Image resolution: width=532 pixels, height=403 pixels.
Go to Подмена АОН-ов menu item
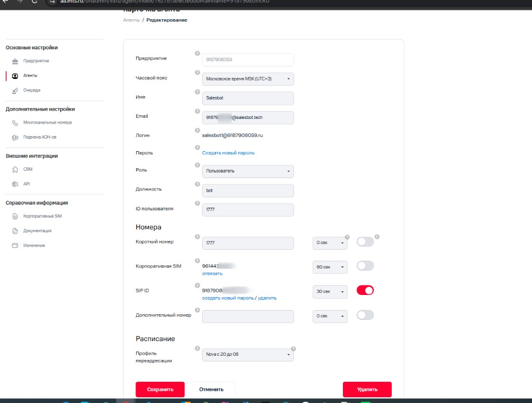click(39, 137)
